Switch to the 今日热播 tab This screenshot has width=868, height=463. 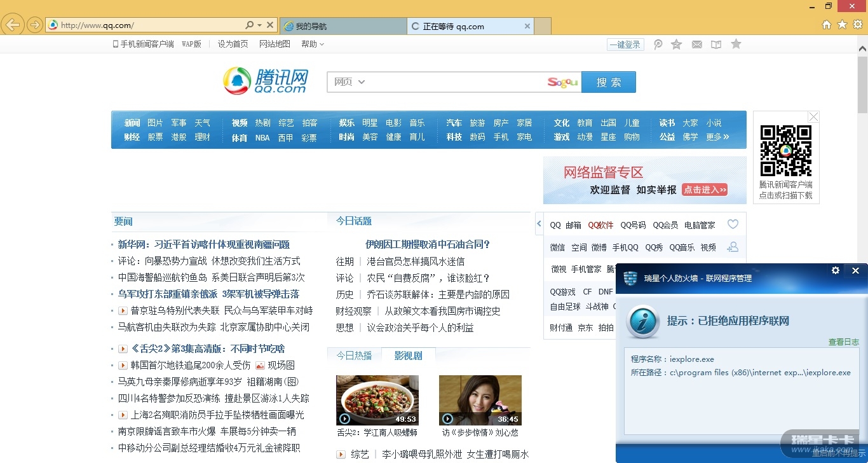pos(354,356)
